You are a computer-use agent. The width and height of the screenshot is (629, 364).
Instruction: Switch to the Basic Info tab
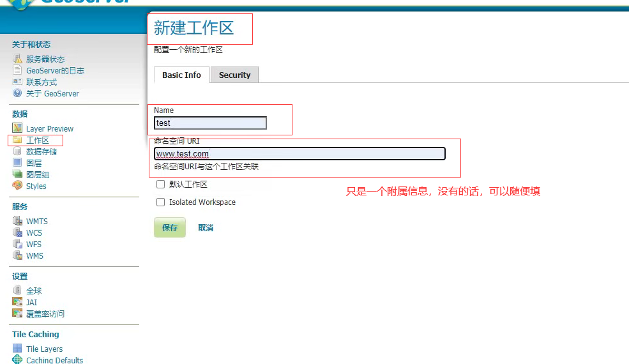(181, 75)
